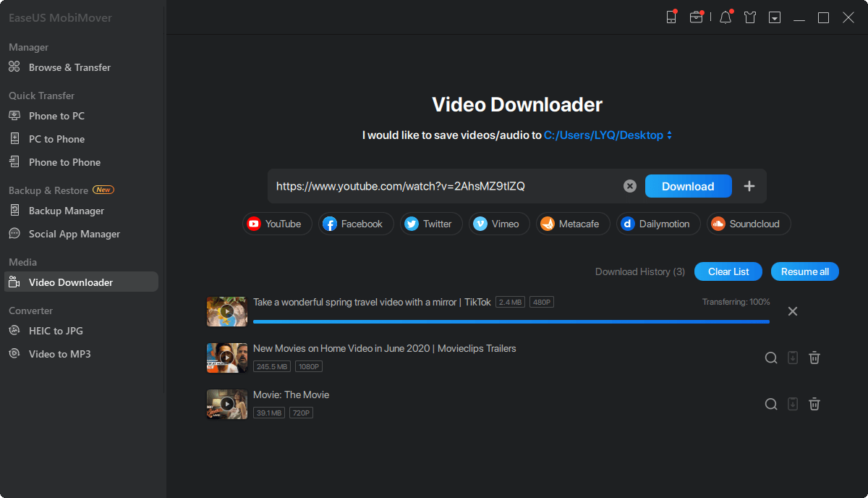Click Resume all button
Screen dimensions: 868x498
[x=805, y=271]
